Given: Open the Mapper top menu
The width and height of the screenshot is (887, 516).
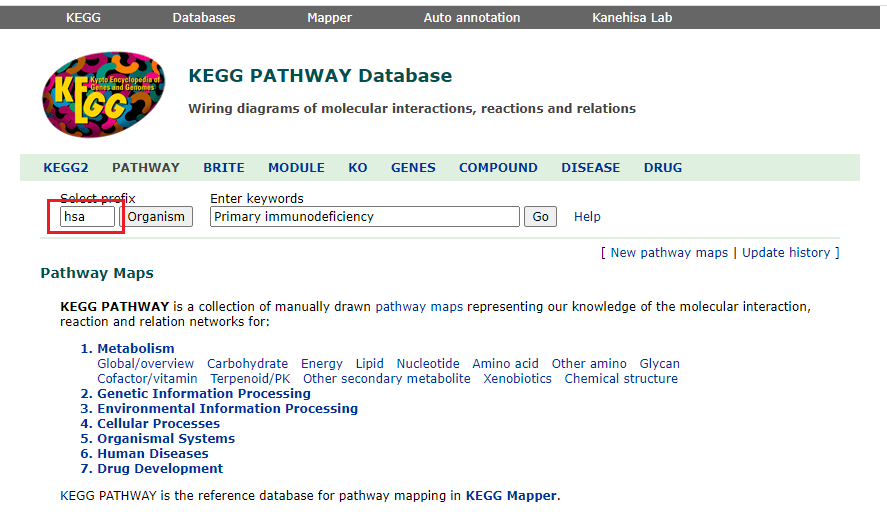Looking at the screenshot, I should click(x=329, y=18).
